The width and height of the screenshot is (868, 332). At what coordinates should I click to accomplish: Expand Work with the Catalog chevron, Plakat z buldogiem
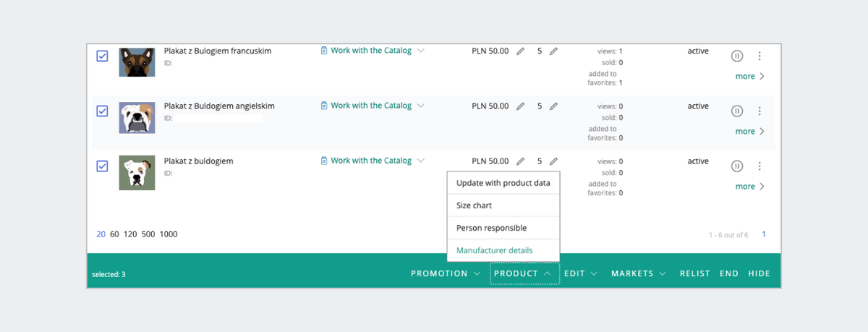coord(421,161)
